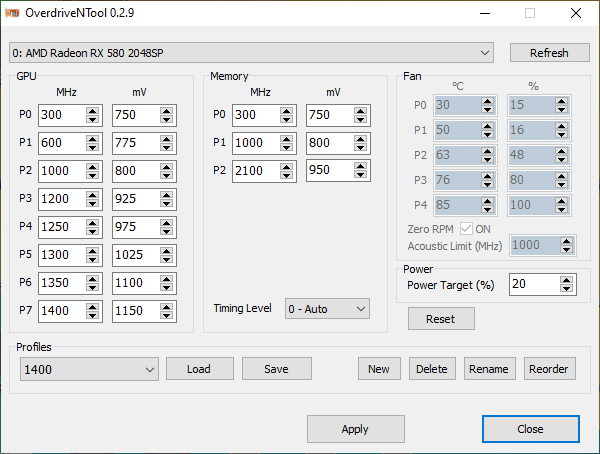Screen dimensions: 600x454
Task: Increase Fan P4 percent with up arrow
Action: tap(562, 201)
